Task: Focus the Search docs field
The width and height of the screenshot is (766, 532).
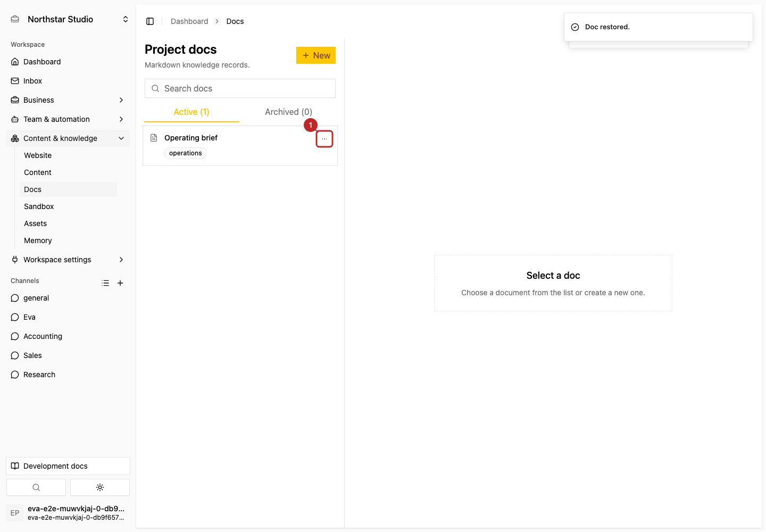Action: 240,88
